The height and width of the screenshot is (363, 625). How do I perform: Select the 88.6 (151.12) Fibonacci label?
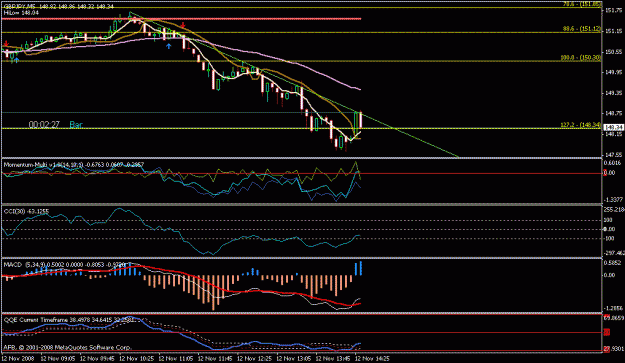click(x=582, y=29)
